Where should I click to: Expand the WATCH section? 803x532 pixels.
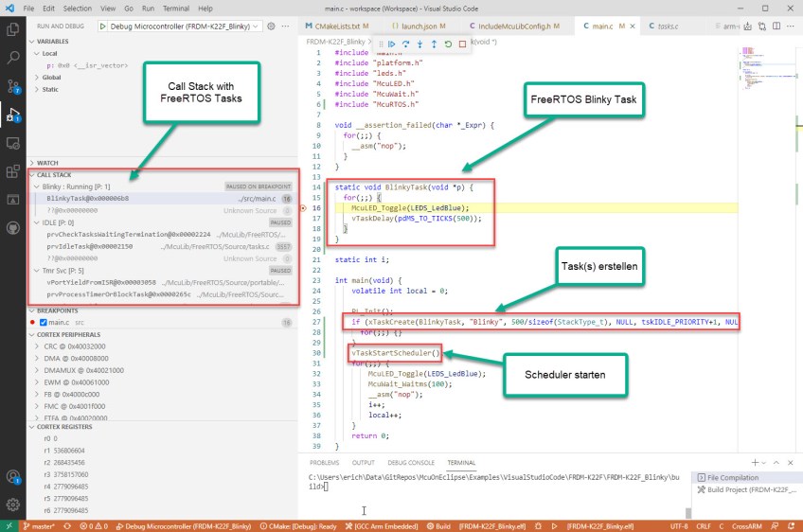coord(47,163)
